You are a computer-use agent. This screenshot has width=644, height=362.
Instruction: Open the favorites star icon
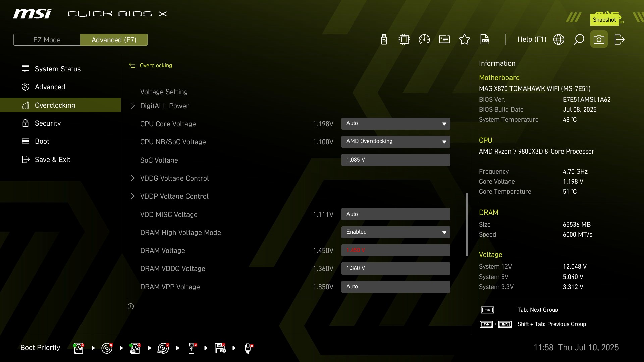[x=465, y=40]
